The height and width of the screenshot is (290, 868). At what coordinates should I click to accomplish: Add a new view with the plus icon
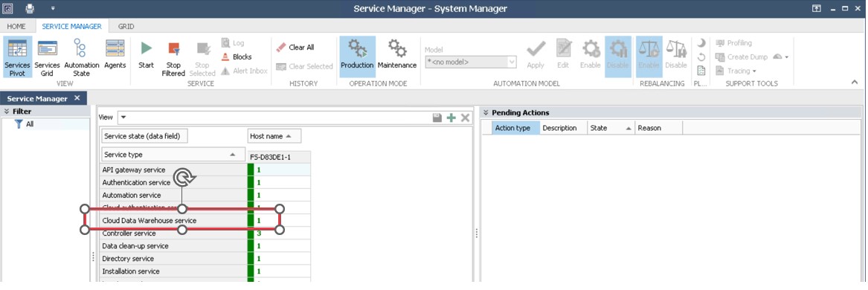(x=451, y=117)
